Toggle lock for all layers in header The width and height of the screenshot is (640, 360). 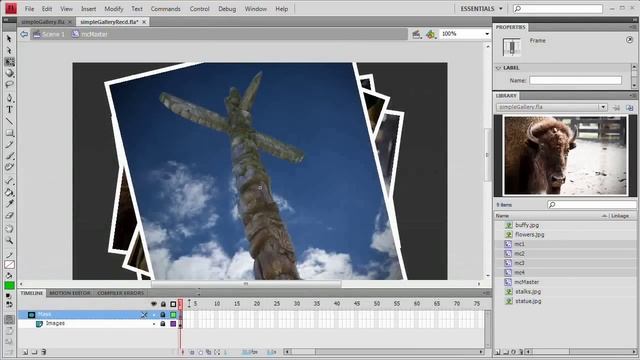coord(163,304)
